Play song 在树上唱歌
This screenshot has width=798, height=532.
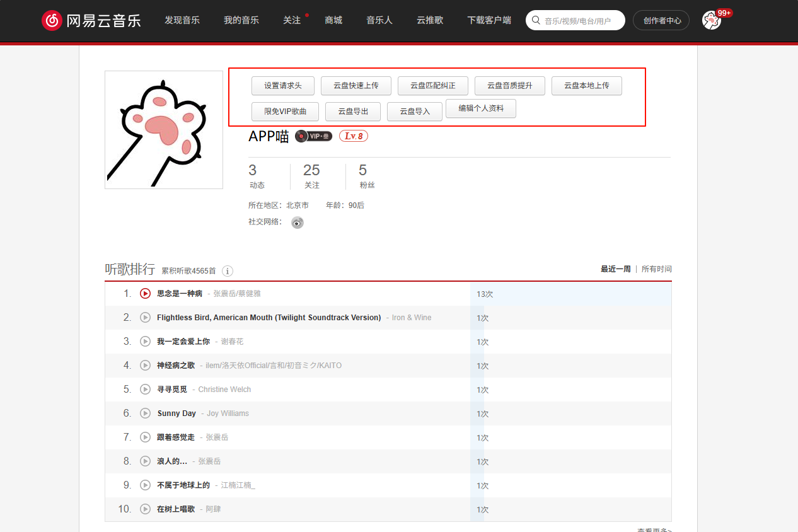pos(145,509)
